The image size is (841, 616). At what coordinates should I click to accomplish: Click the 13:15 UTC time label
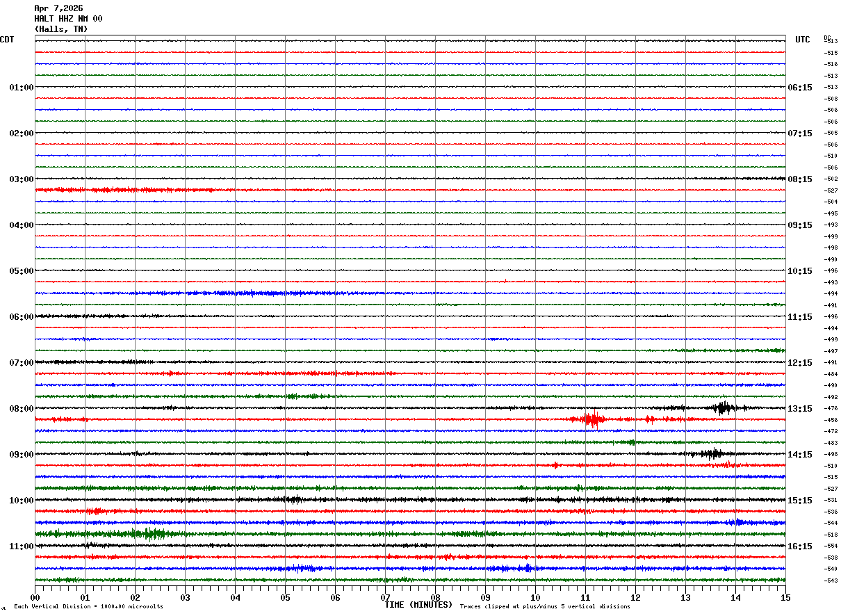(x=799, y=409)
